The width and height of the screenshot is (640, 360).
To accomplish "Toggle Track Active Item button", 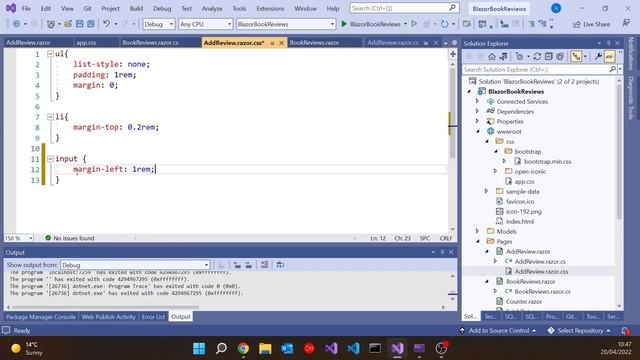I will [x=576, y=56].
